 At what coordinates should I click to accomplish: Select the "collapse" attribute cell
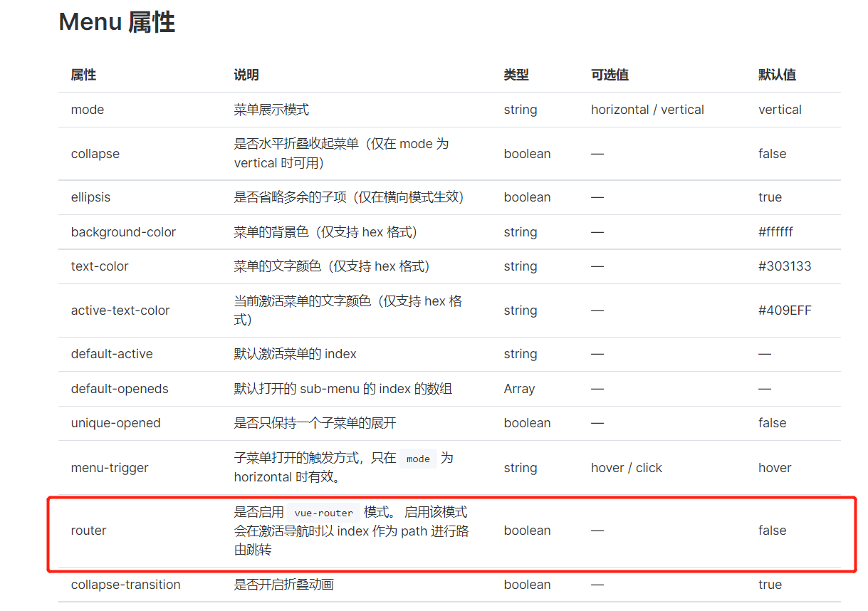click(95, 154)
